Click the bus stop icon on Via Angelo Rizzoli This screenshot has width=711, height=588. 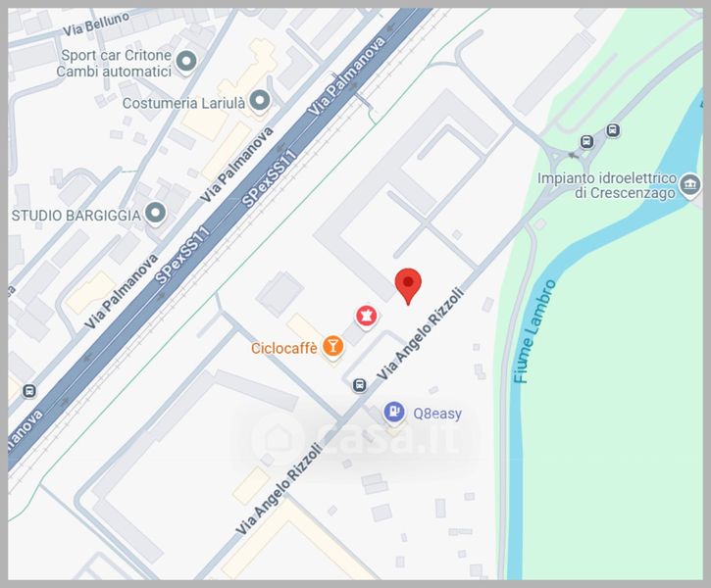359,385
